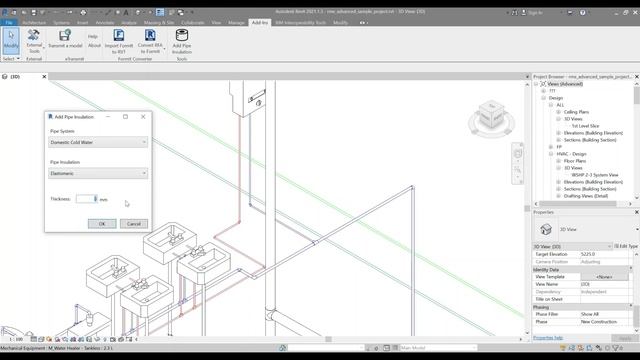The width and height of the screenshot is (640, 360).
Task: Click the zoom tool on the navigation bar
Action: coord(518,170)
